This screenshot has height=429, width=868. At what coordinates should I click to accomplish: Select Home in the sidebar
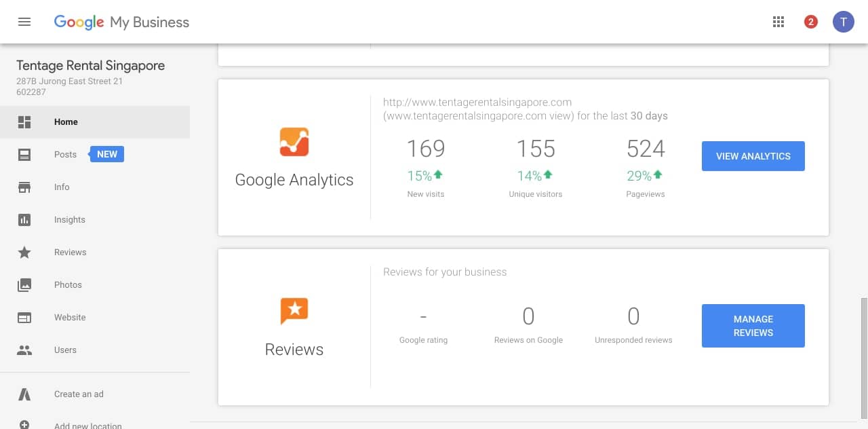(x=95, y=122)
